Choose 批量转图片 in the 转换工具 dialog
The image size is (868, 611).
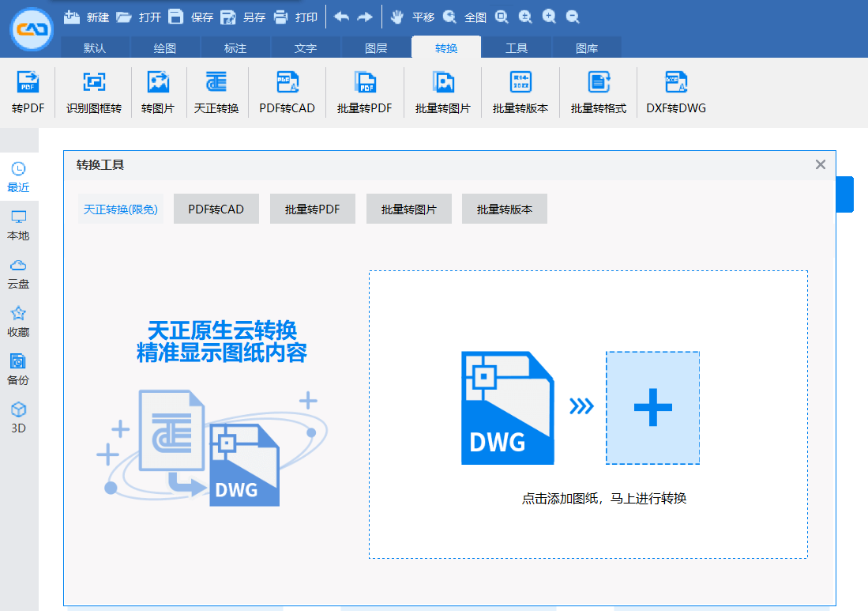click(x=409, y=209)
